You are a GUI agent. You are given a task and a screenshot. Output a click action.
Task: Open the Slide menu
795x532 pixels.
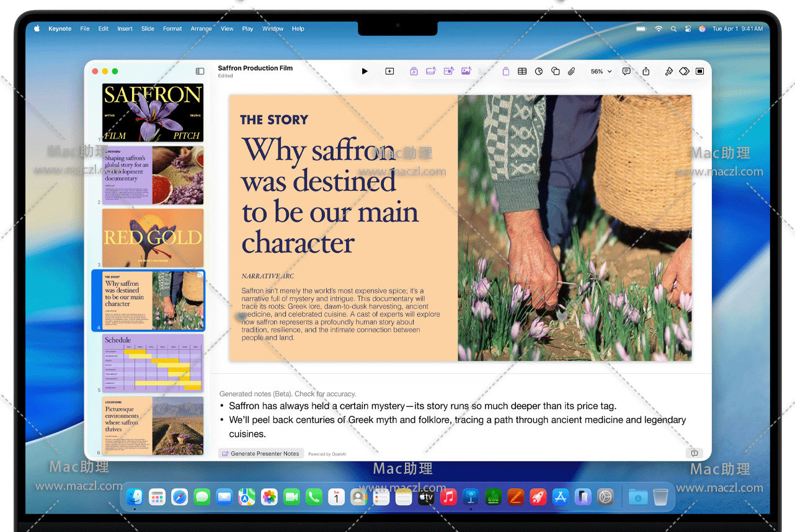(x=148, y=29)
